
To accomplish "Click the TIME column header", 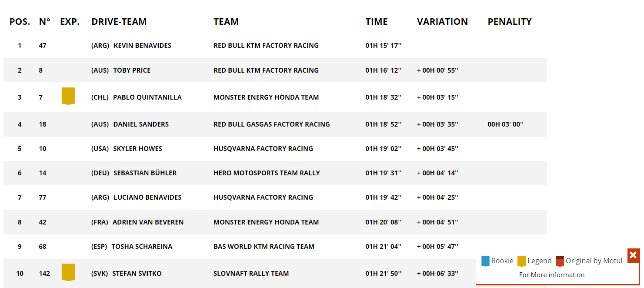I will [x=377, y=22].
